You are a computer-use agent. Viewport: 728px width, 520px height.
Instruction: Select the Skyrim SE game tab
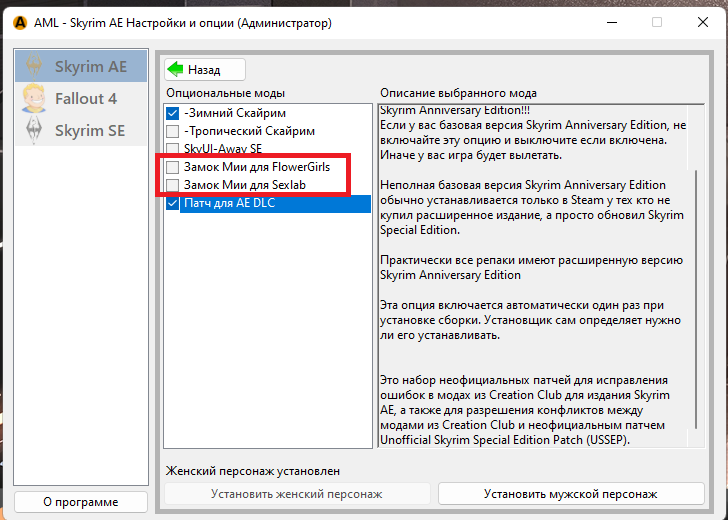click(91, 131)
